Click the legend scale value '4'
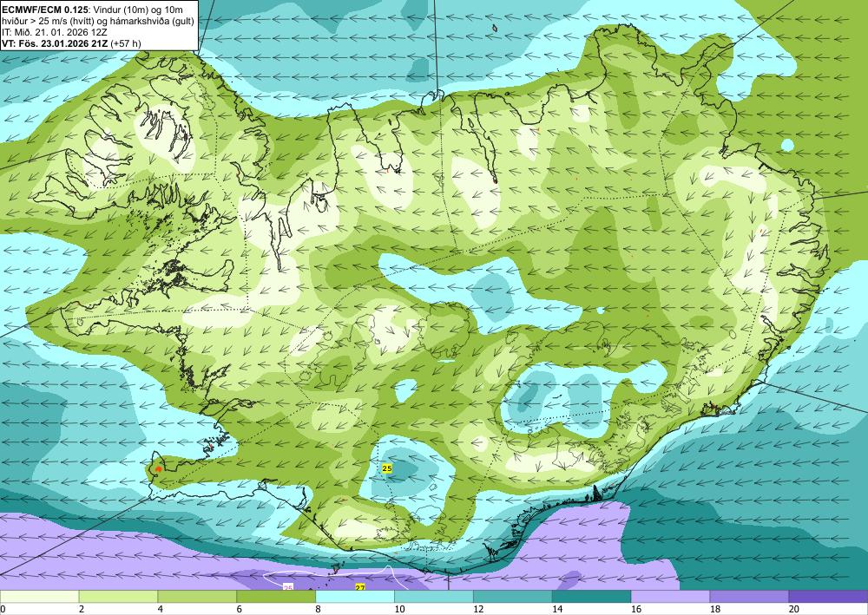Screen dimensions: 868x615 161,610
